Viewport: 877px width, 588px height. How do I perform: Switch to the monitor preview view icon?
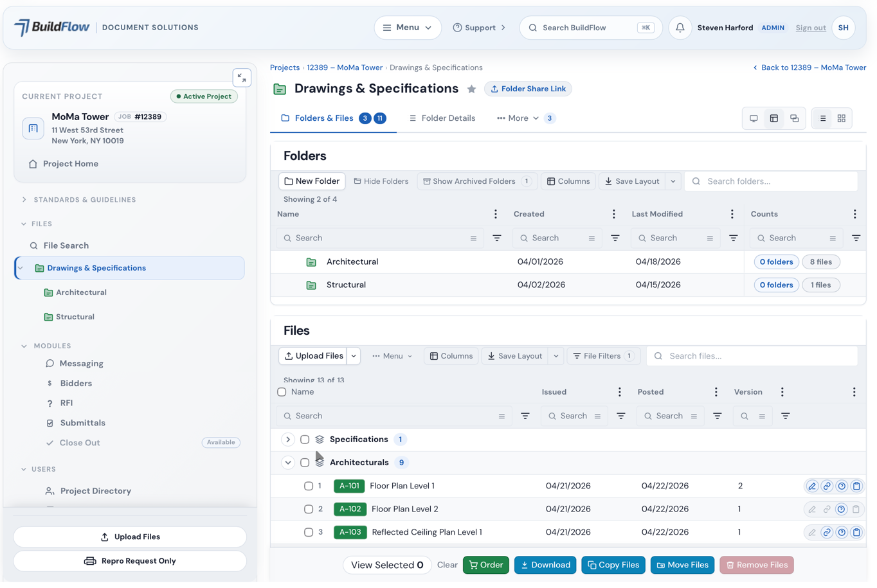click(x=754, y=118)
